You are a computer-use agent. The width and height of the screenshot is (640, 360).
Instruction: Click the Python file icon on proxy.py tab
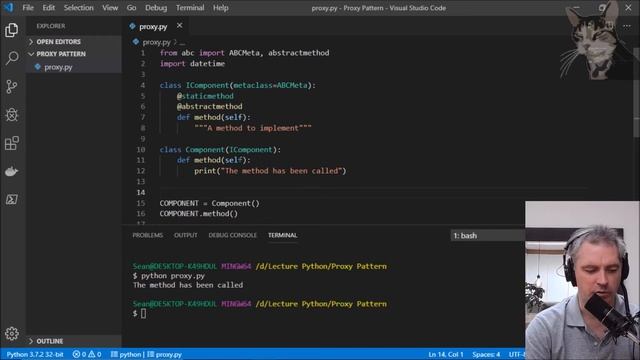[132, 26]
